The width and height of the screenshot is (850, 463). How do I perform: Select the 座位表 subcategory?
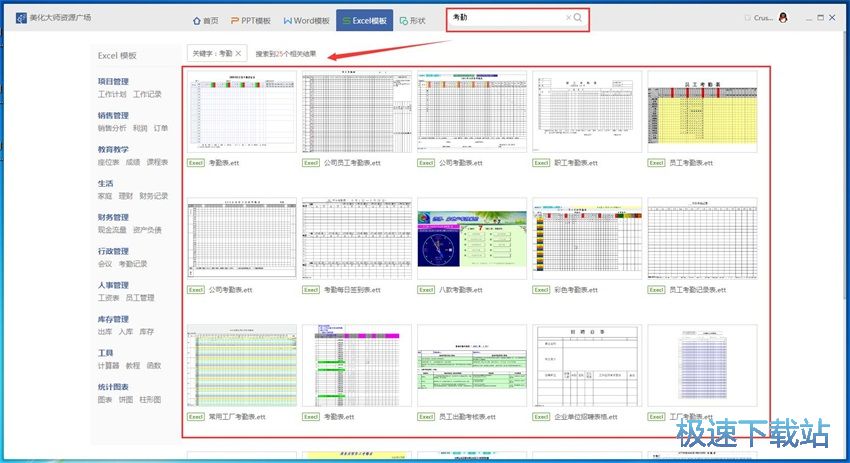108,162
